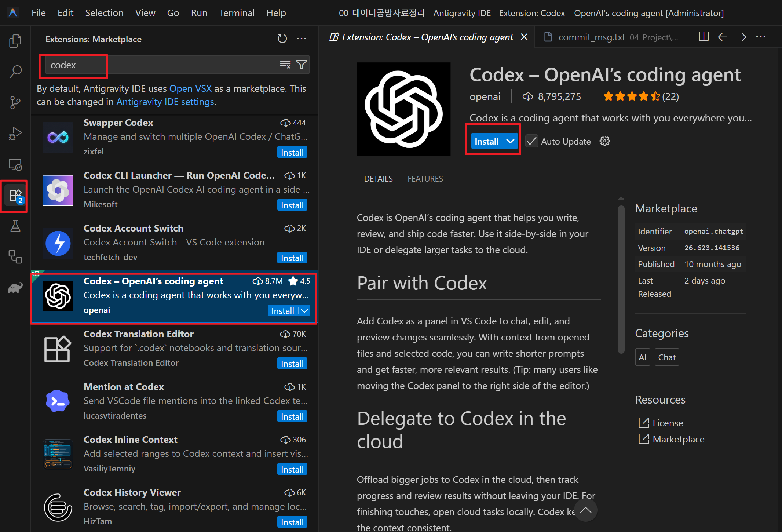Open the View menu
Image resolution: width=782 pixels, height=532 pixels.
pos(145,13)
